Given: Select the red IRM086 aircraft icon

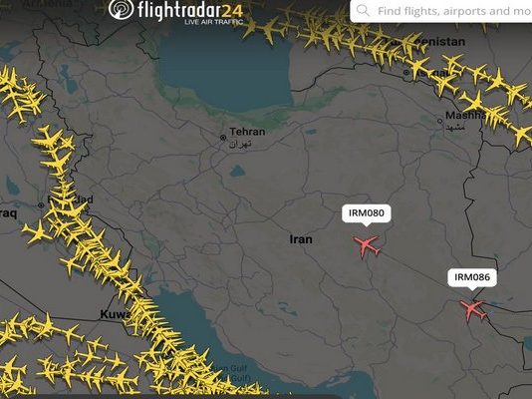Looking at the screenshot, I should [x=473, y=310].
